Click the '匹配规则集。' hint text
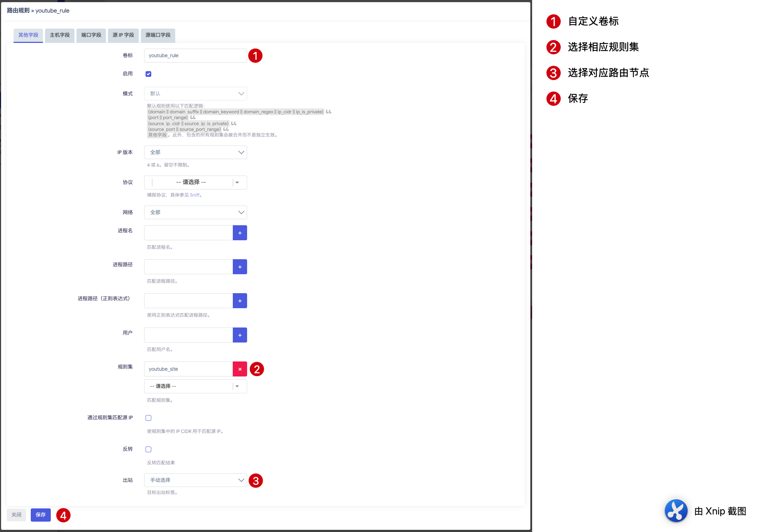Image resolution: width=761 pixels, height=532 pixels. tap(161, 400)
